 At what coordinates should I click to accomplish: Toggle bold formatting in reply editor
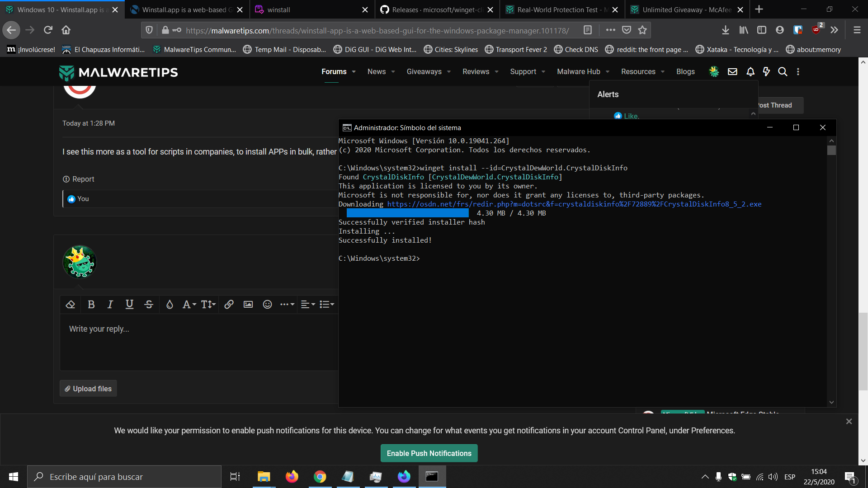click(x=91, y=305)
